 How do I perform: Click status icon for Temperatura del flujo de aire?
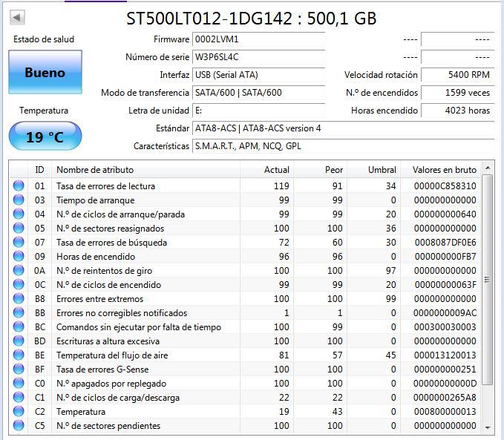click(19, 355)
